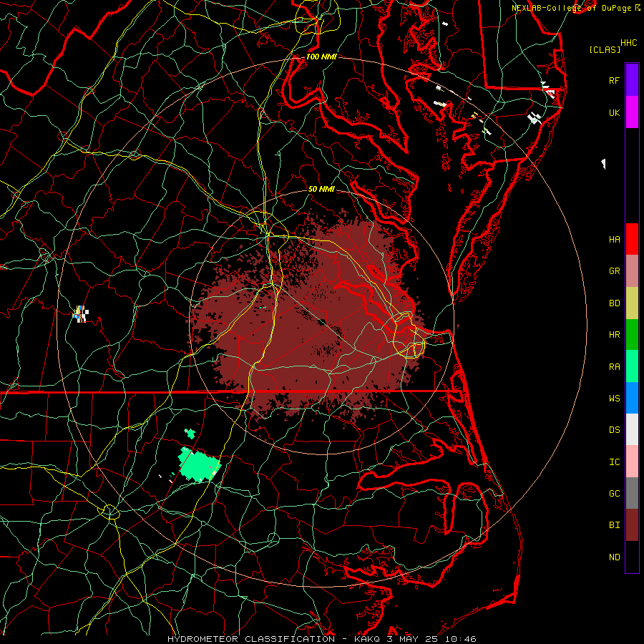Click the BD legend label

(x=614, y=303)
